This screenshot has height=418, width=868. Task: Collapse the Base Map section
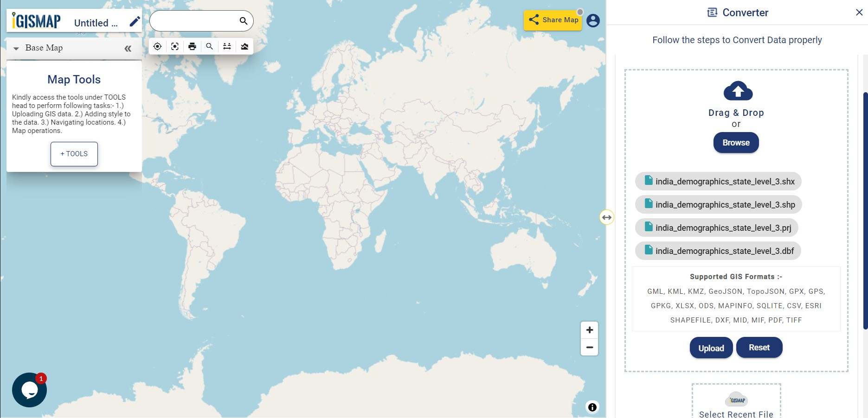click(17, 48)
